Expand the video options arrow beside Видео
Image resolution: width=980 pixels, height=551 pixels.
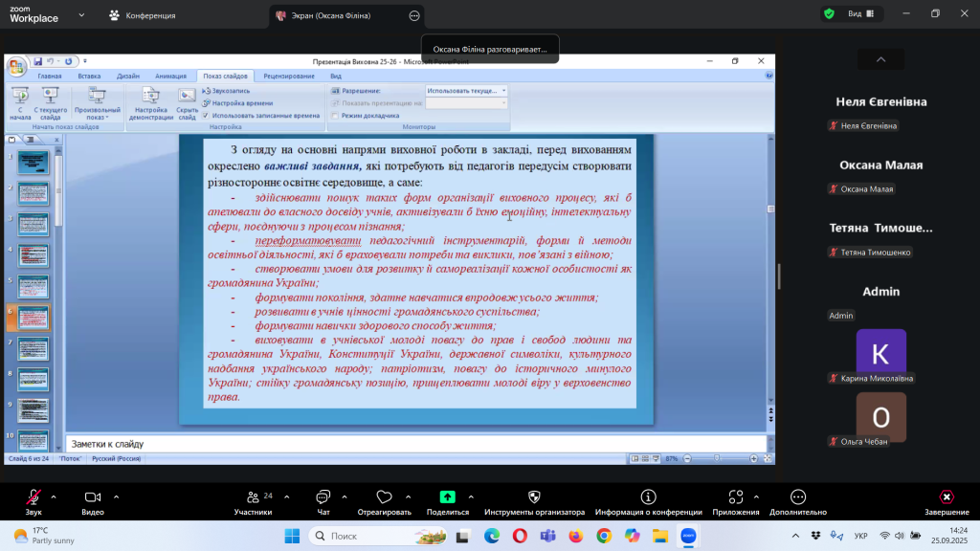117,496
